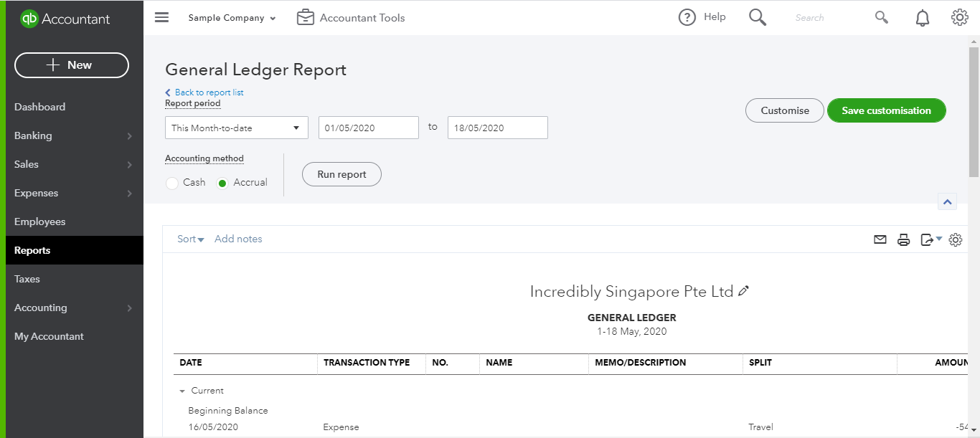
Task: Click the 16/05/2020 date cell
Action: pyautogui.click(x=213, y=427)
